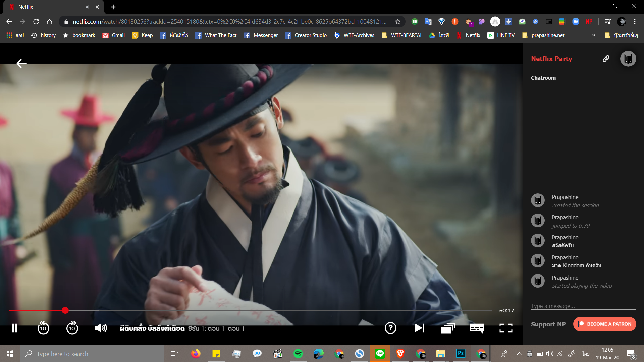Image resolution: width=644 pixels, height=362 pixels.
Task: Open the player help question mark
Action: [390, 328]
